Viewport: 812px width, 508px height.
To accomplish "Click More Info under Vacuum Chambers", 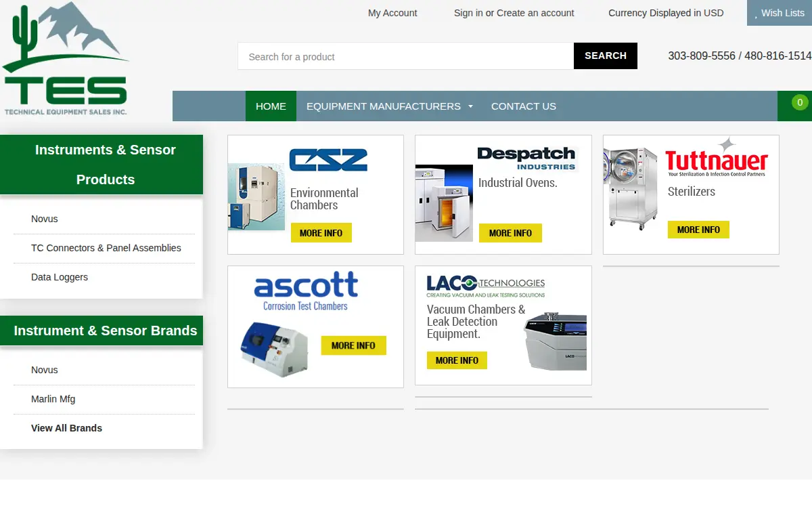I will pyautogui.click(x=457, y=360).
